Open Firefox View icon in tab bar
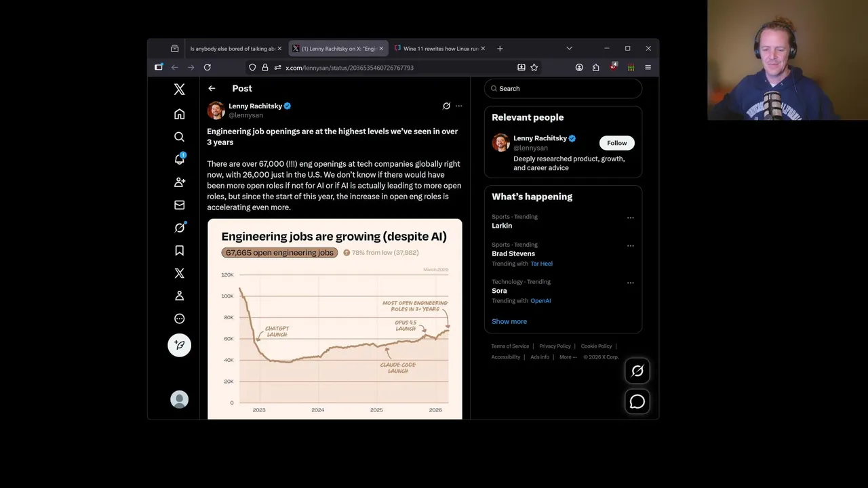Screen dimensions: 868x488 coord(174,49)
